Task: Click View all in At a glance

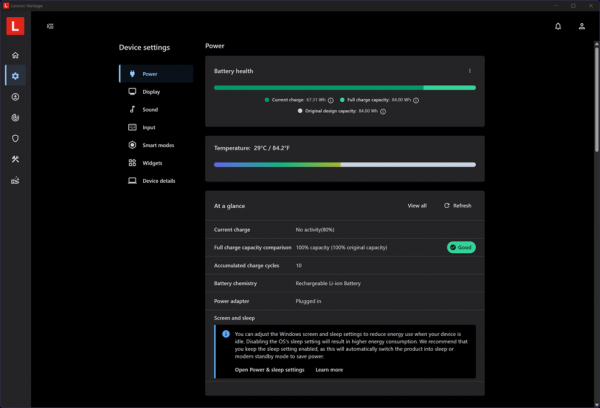Action: [417, 206]
